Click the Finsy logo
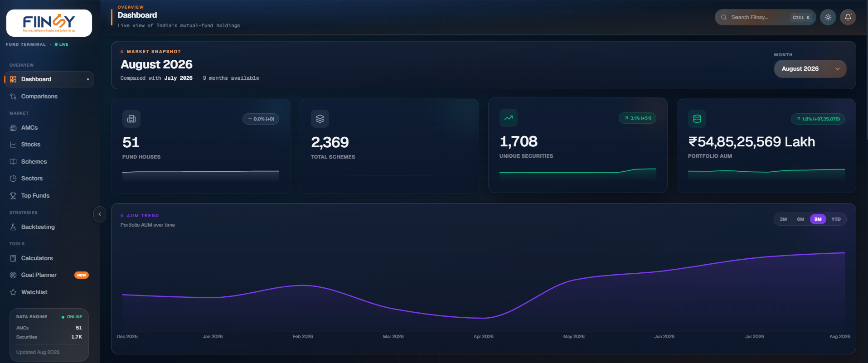The image size is (868, 363). [x=49, y=23]
